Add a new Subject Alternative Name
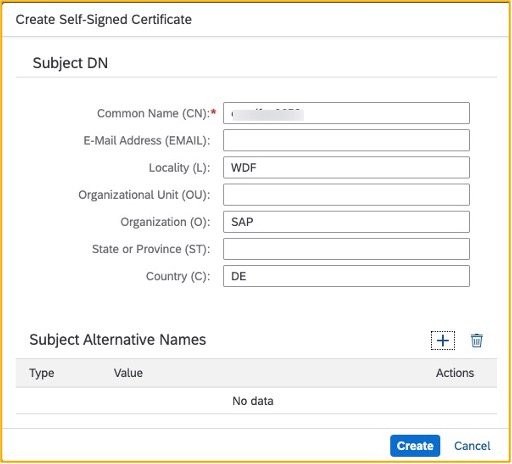This screenshot has width=512, height=464. pyautogui.click(x=443, y=341)
